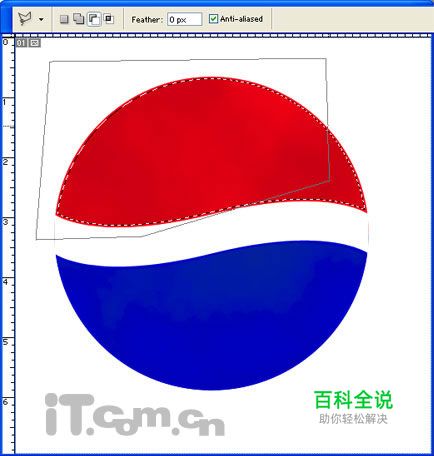
Task: Select the New selection mode icon
Action: click(64, 19)
